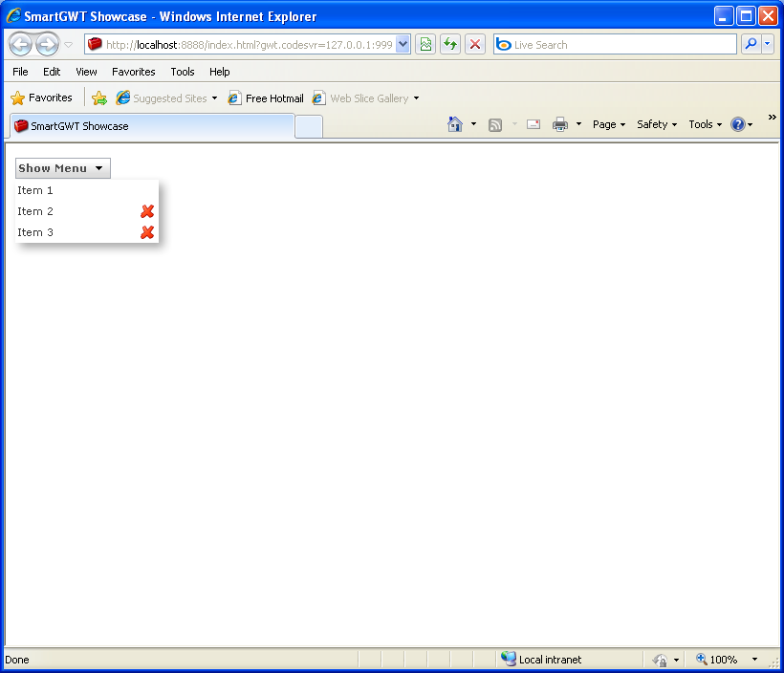The image size is (784, 673).
Task: Expand Web Slice Gallery dropdown arrow
Action: [x=416, y=98]
